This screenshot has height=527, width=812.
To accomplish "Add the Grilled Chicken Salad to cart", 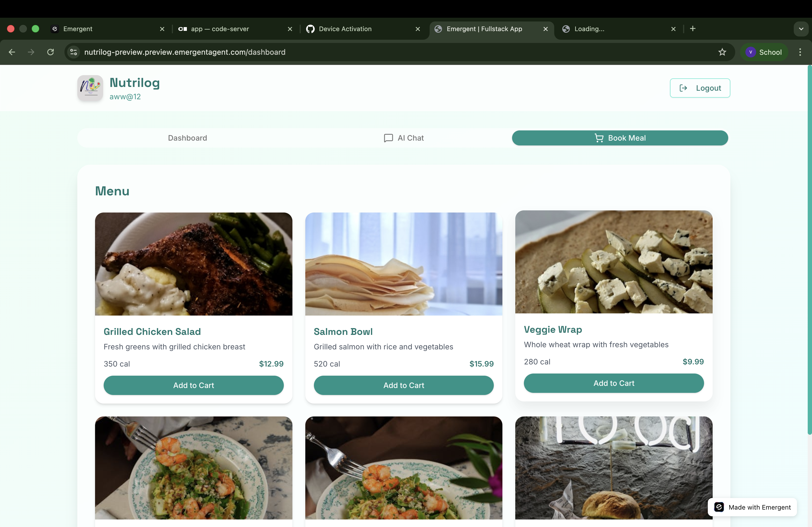I will 193,385.
